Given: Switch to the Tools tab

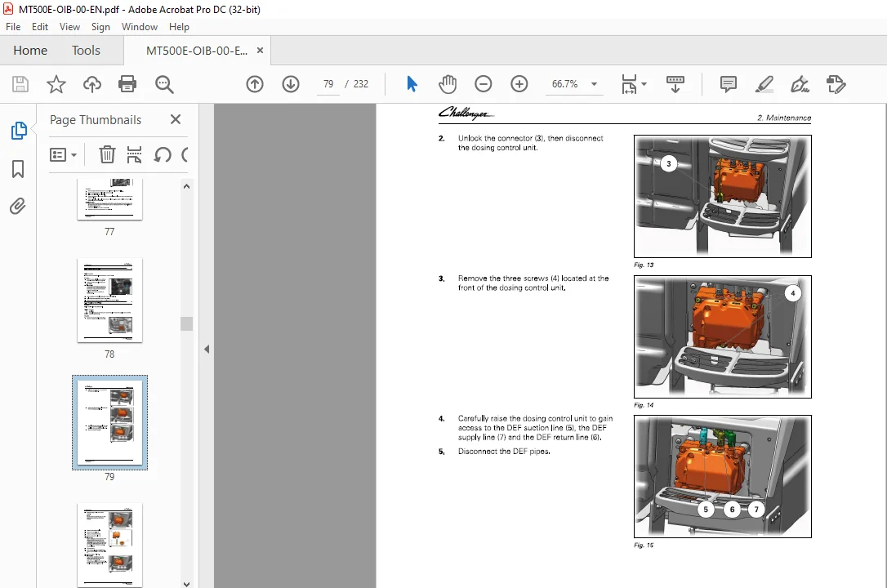Looking at the screenshot, I should (x=86, y=51).
